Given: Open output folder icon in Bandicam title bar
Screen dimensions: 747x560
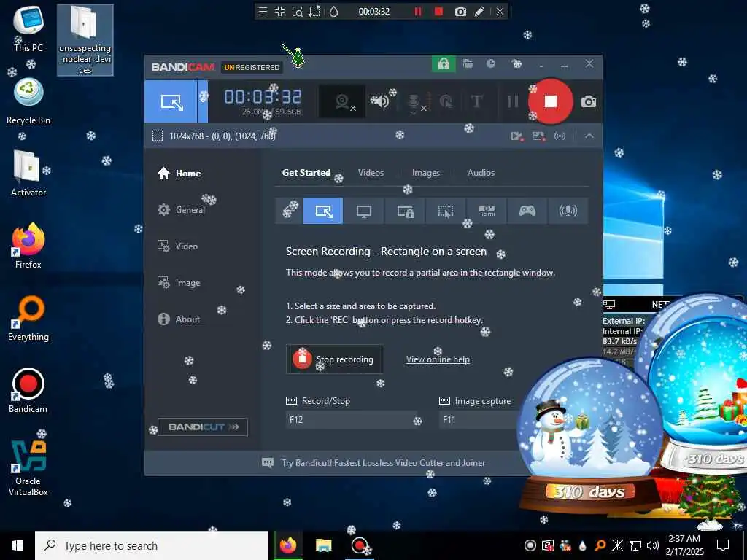Looking at the screenshot, I should (468, 64).
